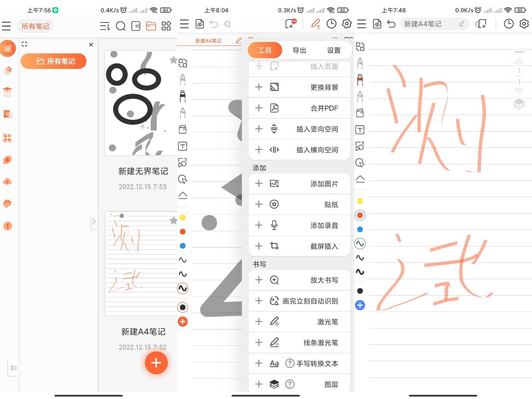Screen dimensions: 532x399
Task: Open alert info icon in left sidebar
Action: 7,226
